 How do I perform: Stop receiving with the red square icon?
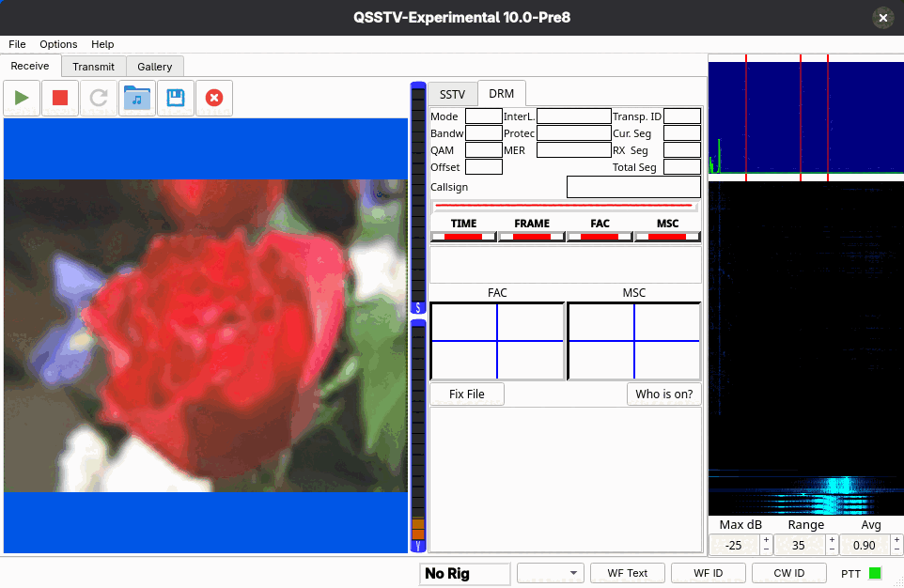click(x=60, y=98)
